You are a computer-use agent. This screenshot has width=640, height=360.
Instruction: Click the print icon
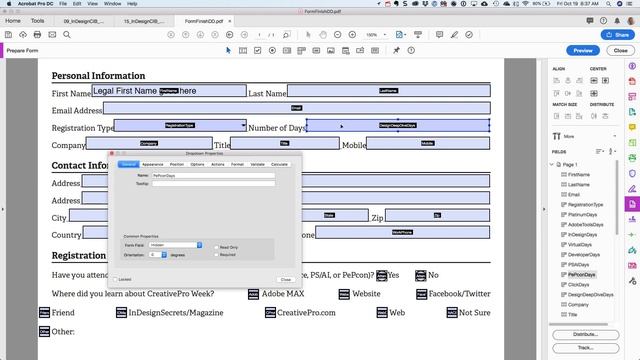click(37, 35)
